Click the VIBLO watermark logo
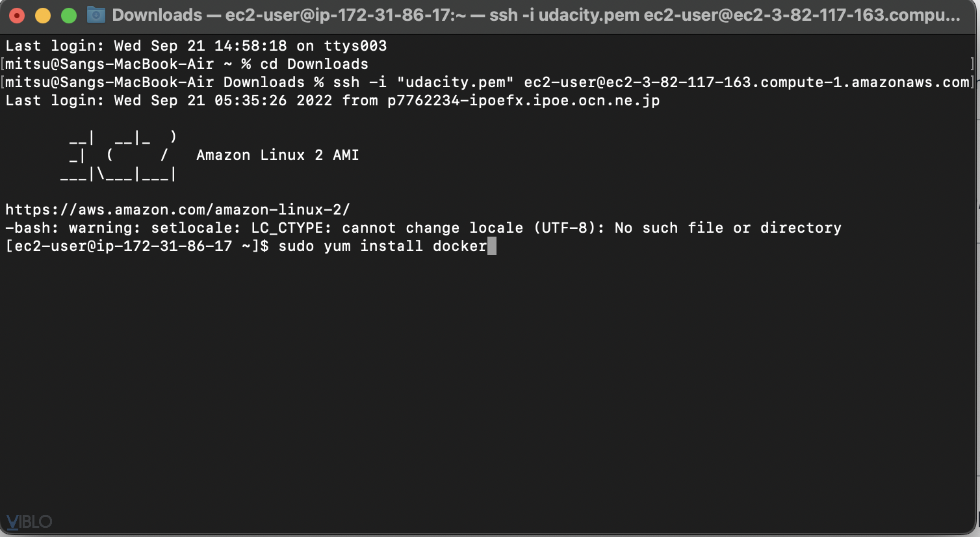This screenshot has width=980, height=537. pos(29,521)
